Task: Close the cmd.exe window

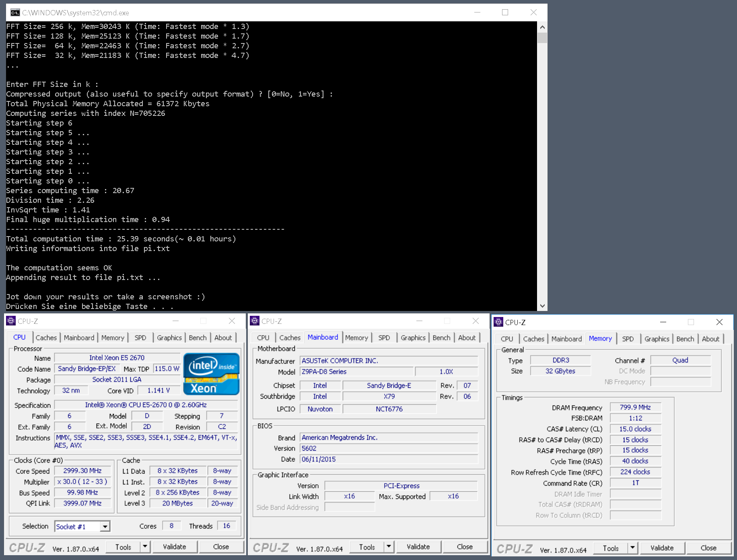Action: point(533,12)
